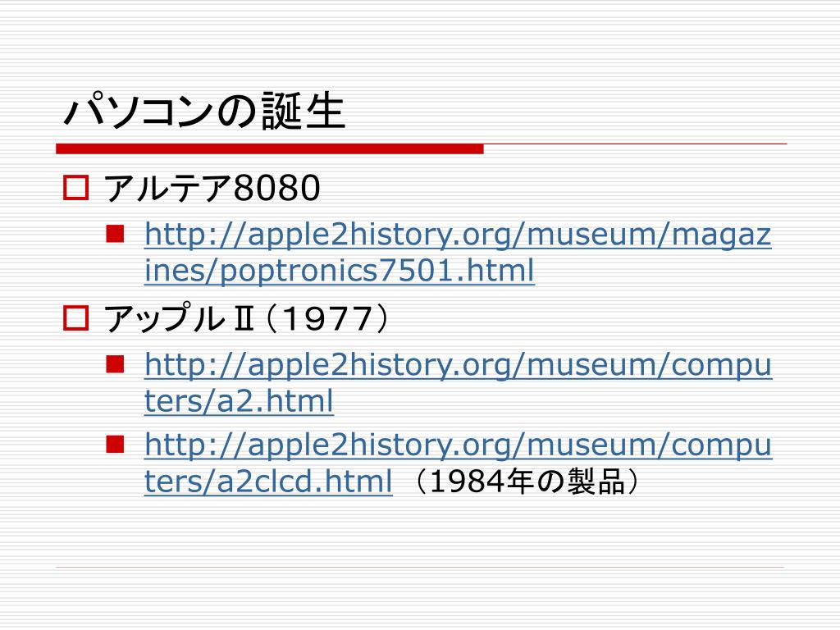Open the a2clcd.html link
Image resolution: width=840 pixels, height=630 pixels.
point(458,463)
